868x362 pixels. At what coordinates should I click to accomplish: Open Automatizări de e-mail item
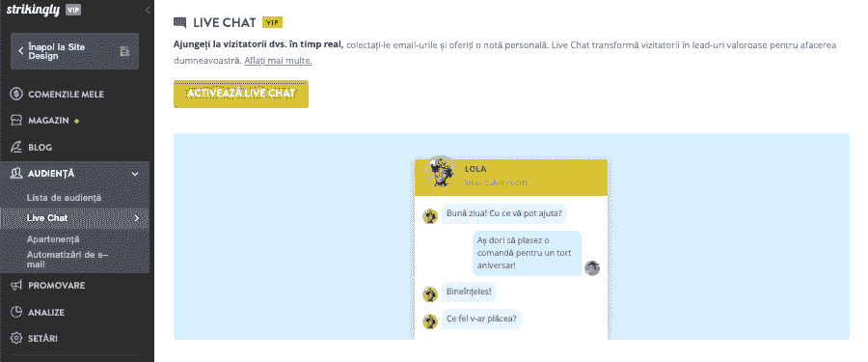pos(68,260)
